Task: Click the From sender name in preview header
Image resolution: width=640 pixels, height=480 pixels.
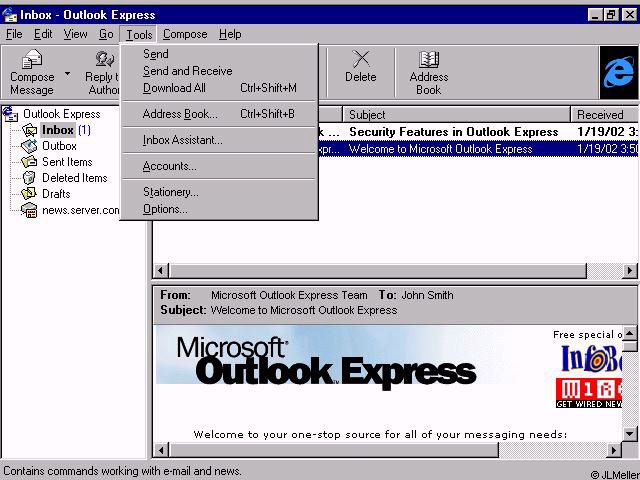Action: pyautogui.click(x=289, y=295)
